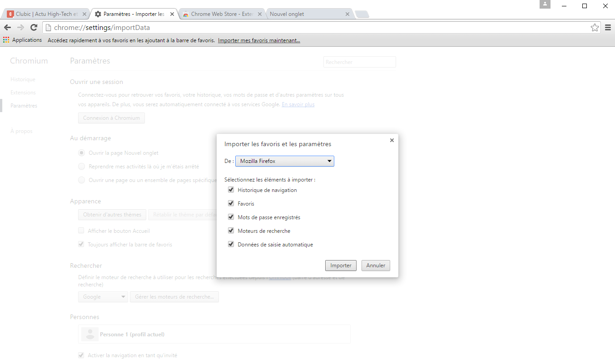Uncheck Historique de navigation
This screenshot has width=615, height=364.
tap(231, 190)
